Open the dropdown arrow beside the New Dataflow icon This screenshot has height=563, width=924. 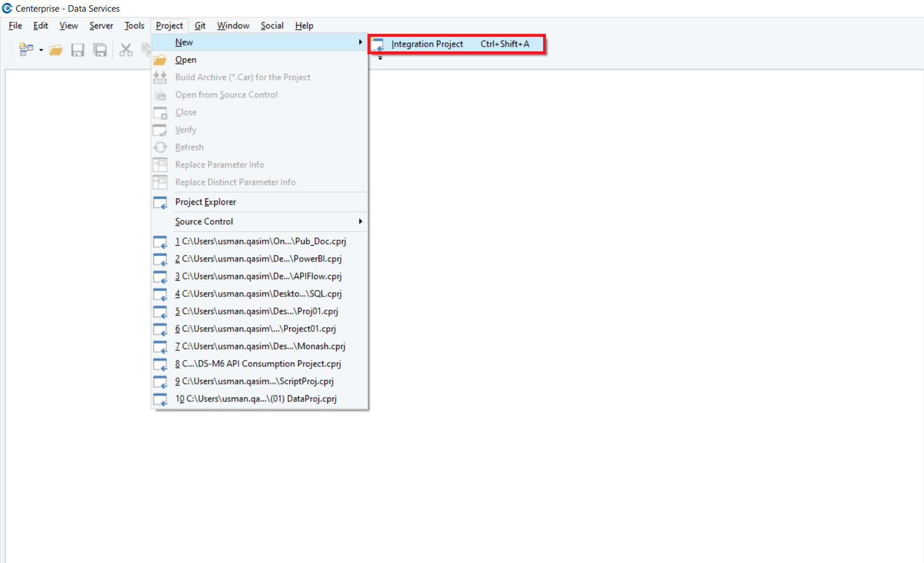click(x=41, y=50)
